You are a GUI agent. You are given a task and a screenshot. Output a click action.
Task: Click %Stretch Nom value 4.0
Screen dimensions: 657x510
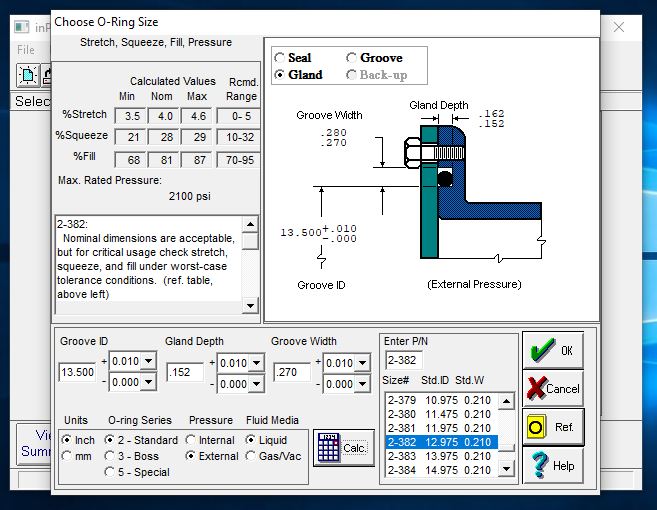pyautogui.click(x=163, y=116)
